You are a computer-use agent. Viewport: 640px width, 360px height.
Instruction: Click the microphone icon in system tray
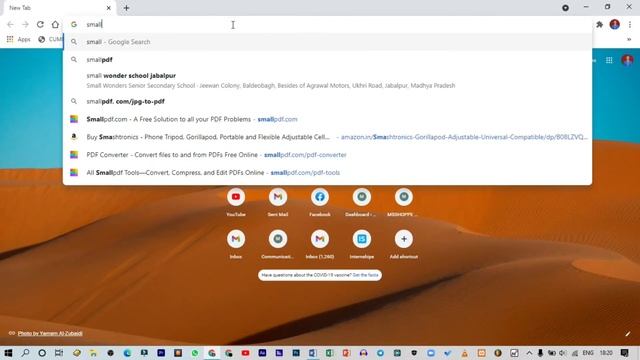click(540, 353)
